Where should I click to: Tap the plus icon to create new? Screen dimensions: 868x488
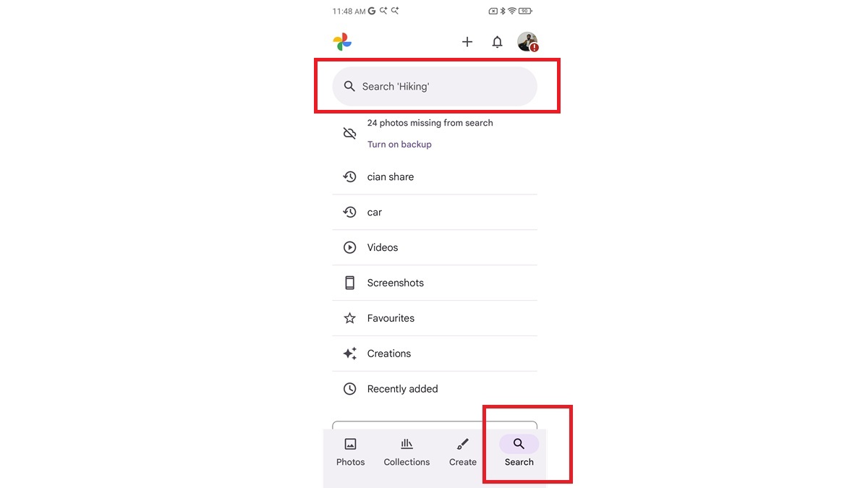click(467, 42)
